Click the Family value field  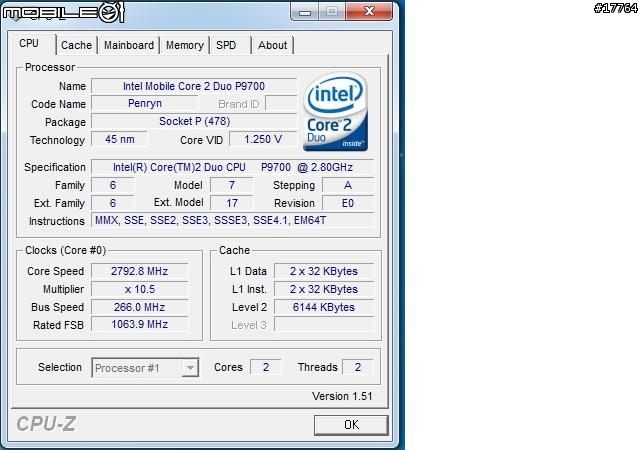(113, 185)
